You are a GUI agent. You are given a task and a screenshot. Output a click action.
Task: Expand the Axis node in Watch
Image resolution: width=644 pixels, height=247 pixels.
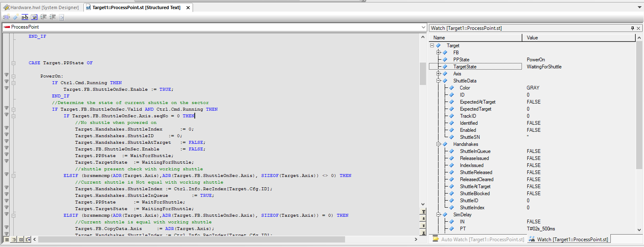pyautogui.click(x=438, y=74)
